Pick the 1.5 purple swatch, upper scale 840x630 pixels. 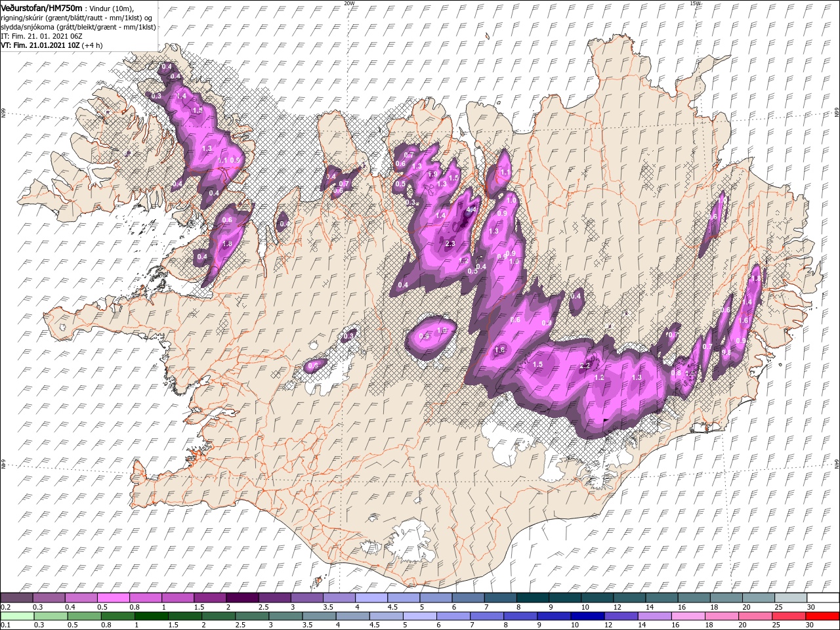click(210, 598)
